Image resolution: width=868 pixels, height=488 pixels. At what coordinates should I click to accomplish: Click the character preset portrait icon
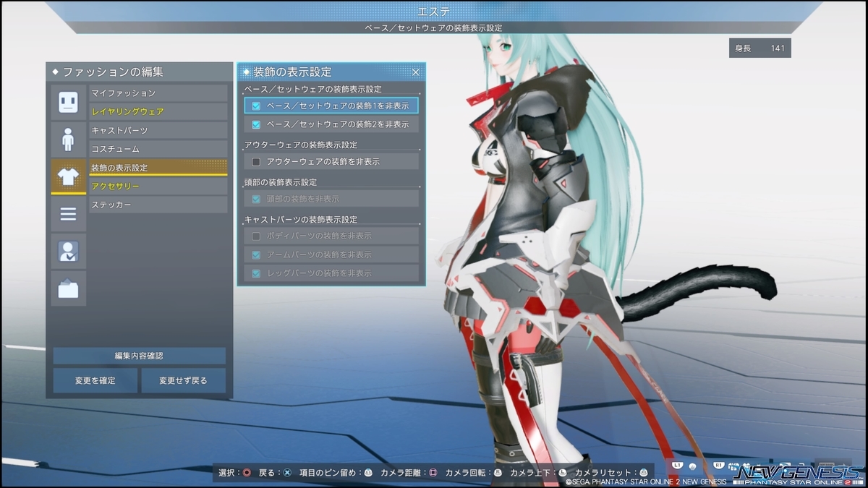(x=69, y=252)
